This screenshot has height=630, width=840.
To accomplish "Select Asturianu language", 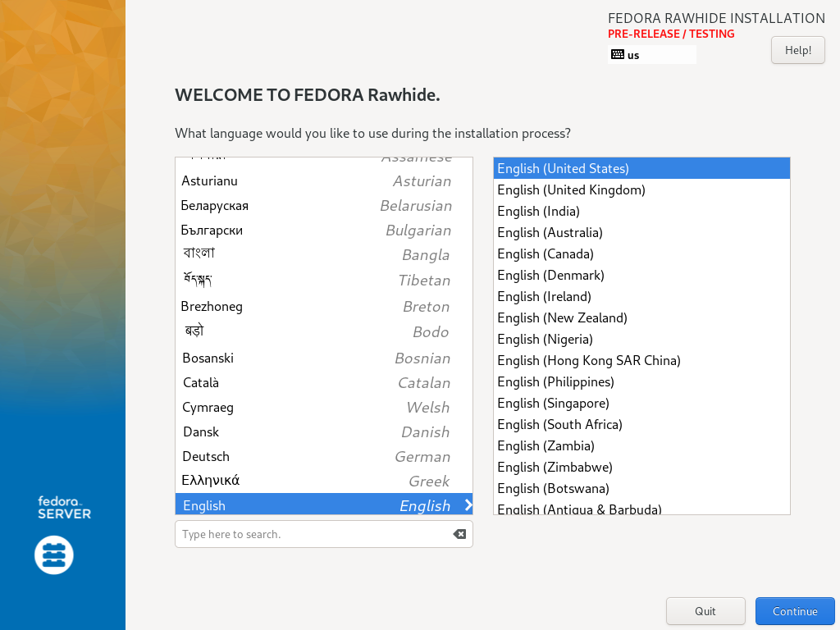I will coord(323,181).
